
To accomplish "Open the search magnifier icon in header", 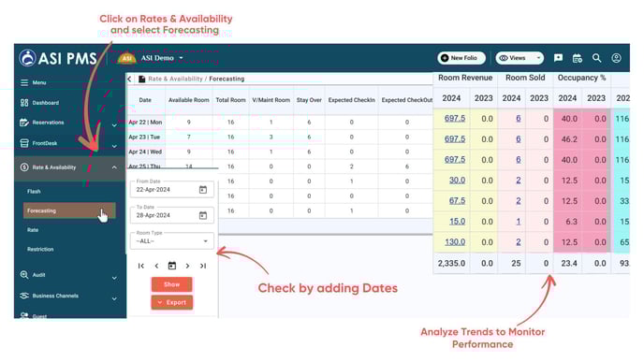I will click(596, 58).
